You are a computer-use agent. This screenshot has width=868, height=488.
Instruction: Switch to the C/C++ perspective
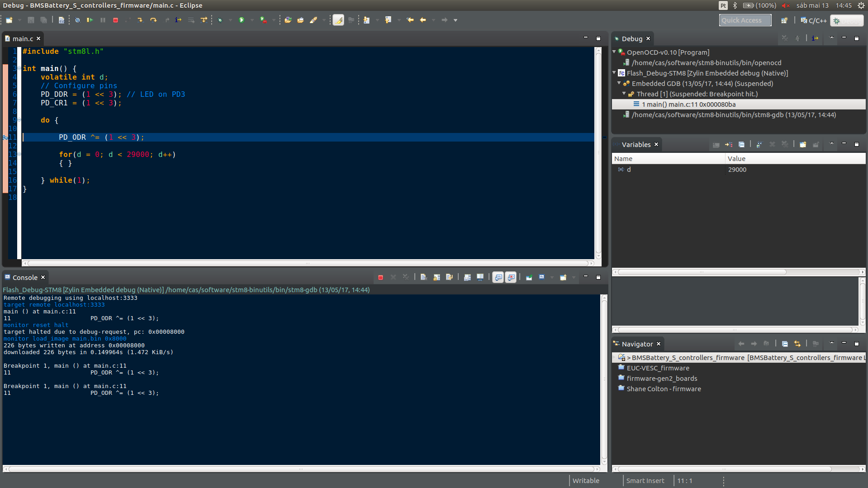814,20
